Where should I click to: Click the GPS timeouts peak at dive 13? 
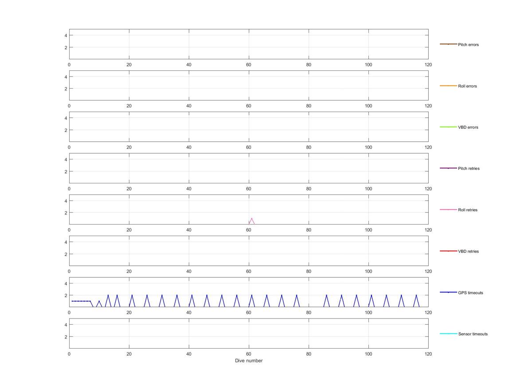pos(108,295)
